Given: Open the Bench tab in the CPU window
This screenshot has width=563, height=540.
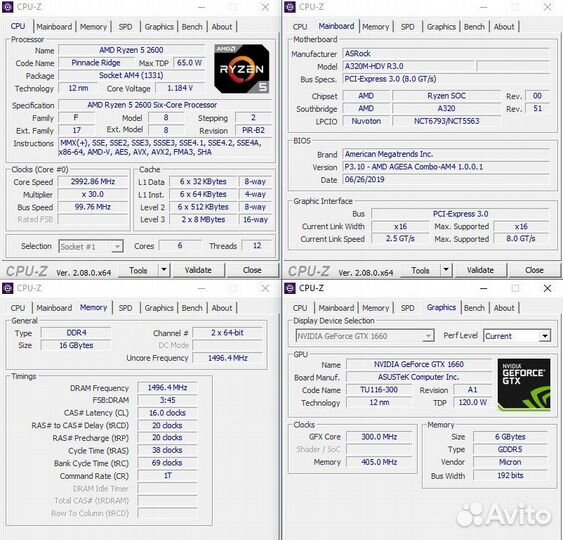Looking at the screenshot, I should [192, 27].
